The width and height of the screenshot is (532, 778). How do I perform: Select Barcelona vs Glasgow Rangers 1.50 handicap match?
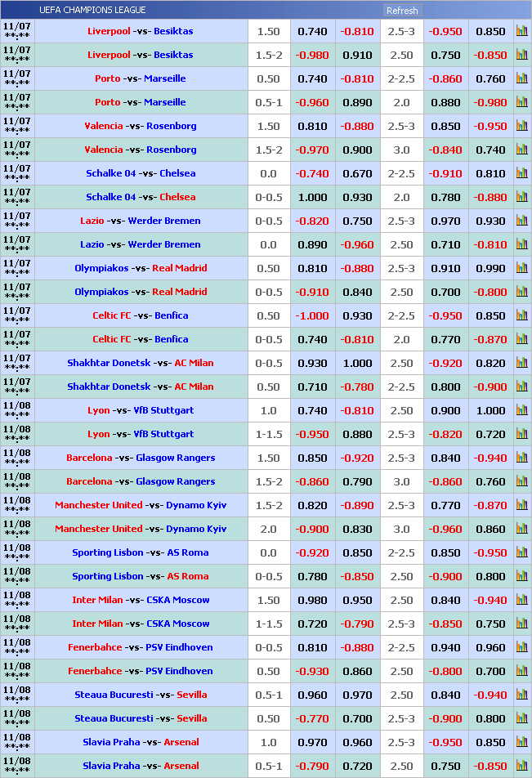click(x=141, y=458)
